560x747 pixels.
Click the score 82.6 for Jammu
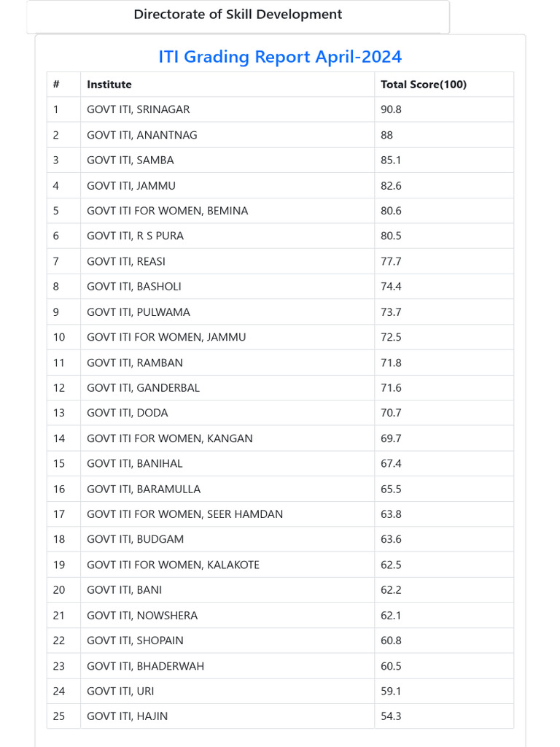[x=391, y=186]
